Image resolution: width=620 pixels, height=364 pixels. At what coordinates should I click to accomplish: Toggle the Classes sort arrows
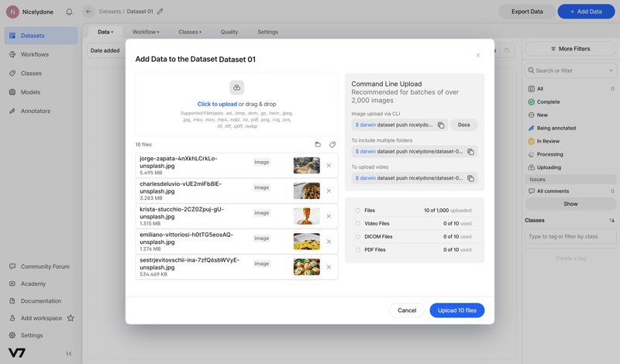tap(611, 221)
